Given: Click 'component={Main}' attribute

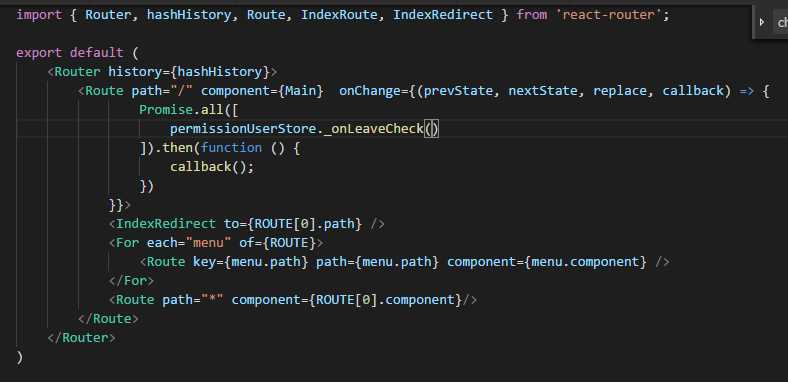Looking at the screenshot, I should tap(262, 91).
